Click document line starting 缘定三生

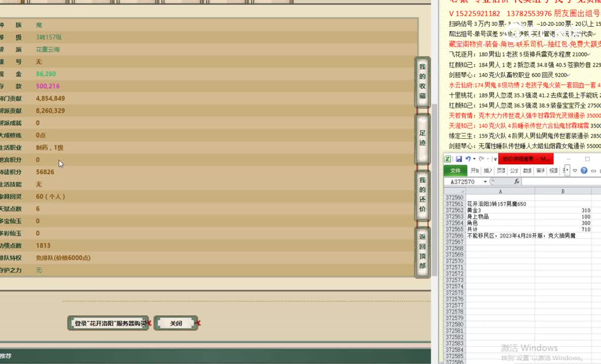coord(525,135)
